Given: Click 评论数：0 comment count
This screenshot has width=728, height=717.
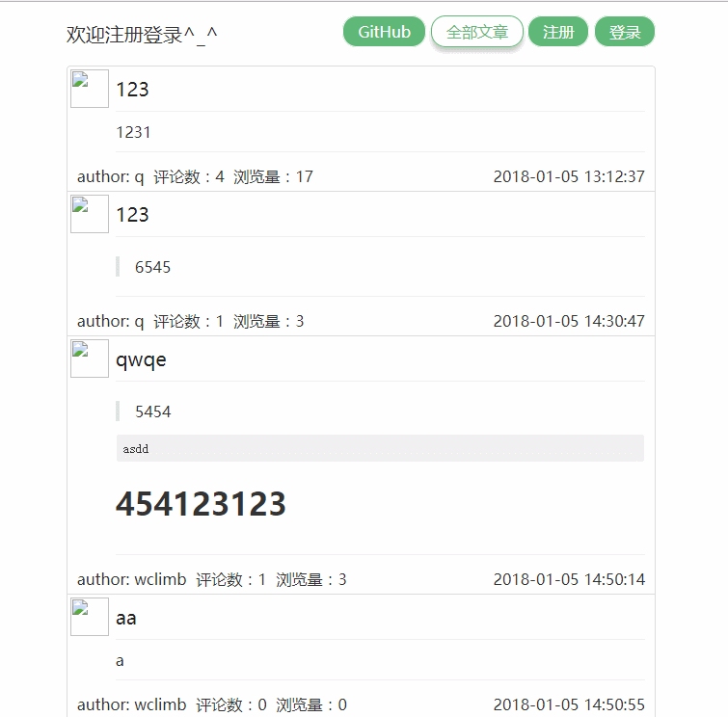Looking at the screenshot, I should [x=231, y=704].
